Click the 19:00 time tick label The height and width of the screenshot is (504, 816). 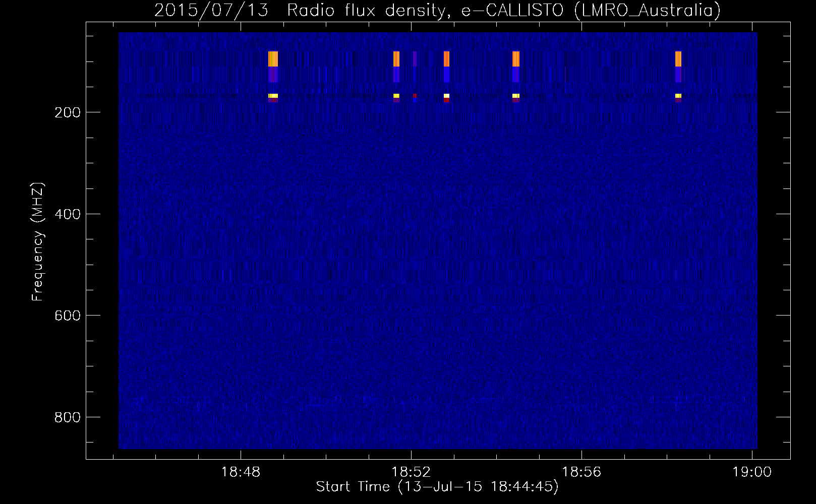(752, 472)
